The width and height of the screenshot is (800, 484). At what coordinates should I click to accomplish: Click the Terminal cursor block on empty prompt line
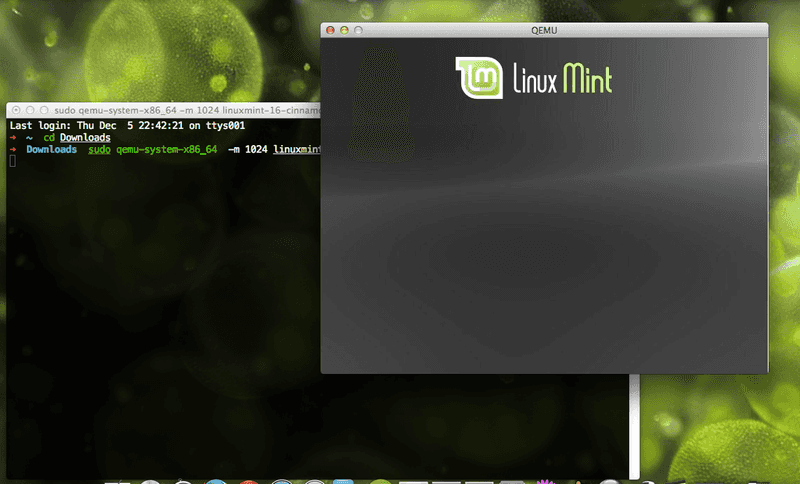[13, 161]
